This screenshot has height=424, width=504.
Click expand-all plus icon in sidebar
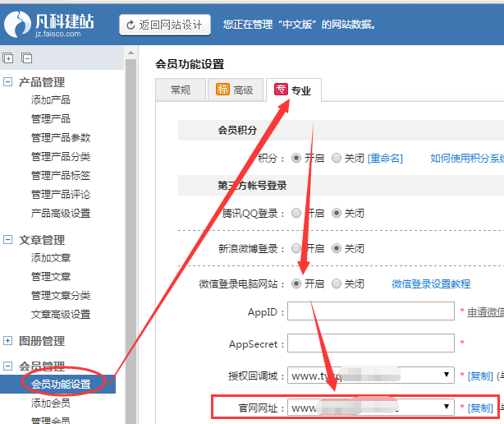coord(8,58)
